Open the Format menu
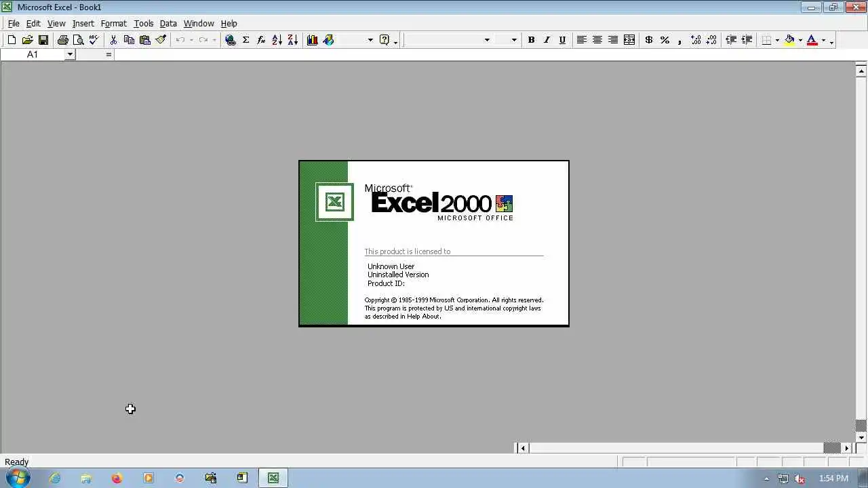This screenshot has height=488, width=868. click(x=114, y=23)
